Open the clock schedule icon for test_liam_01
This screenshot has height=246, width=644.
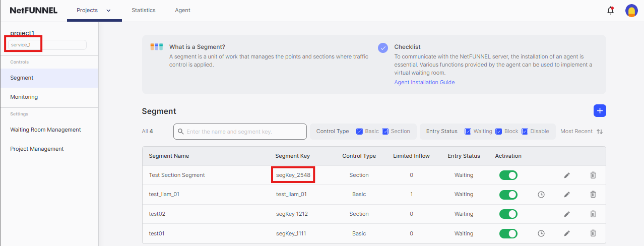pos(541,194)
